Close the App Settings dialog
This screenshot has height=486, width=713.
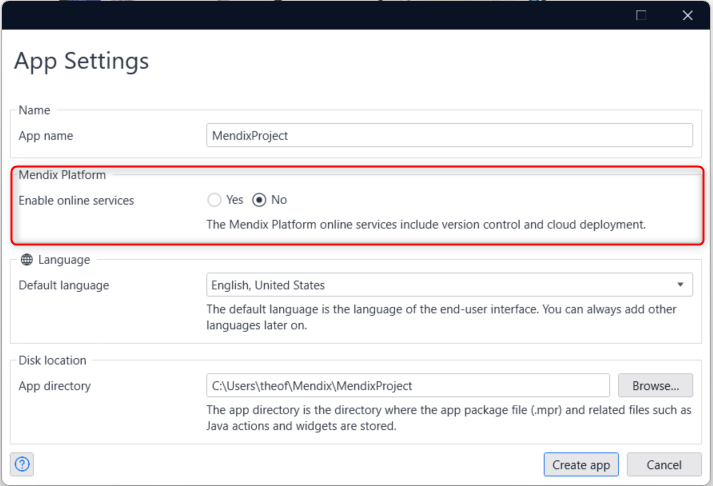688,15
